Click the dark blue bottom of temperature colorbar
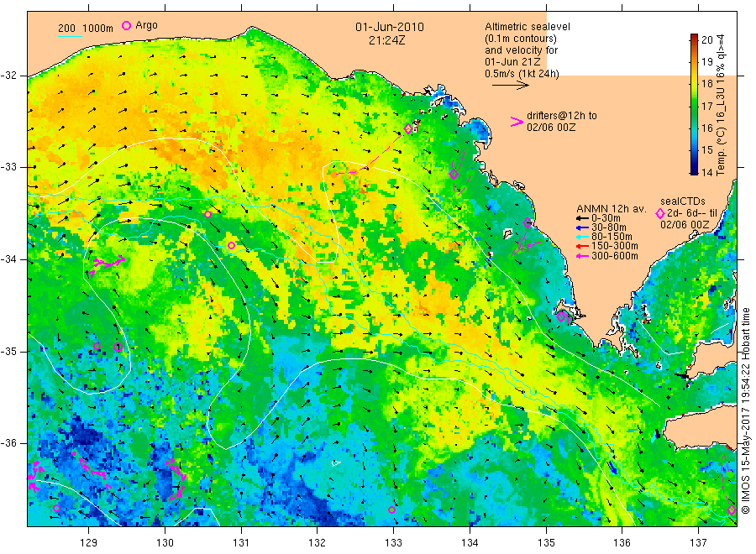The width and height of the screenshot is (756, 554). pyautogui.click(x=695, y=169)
